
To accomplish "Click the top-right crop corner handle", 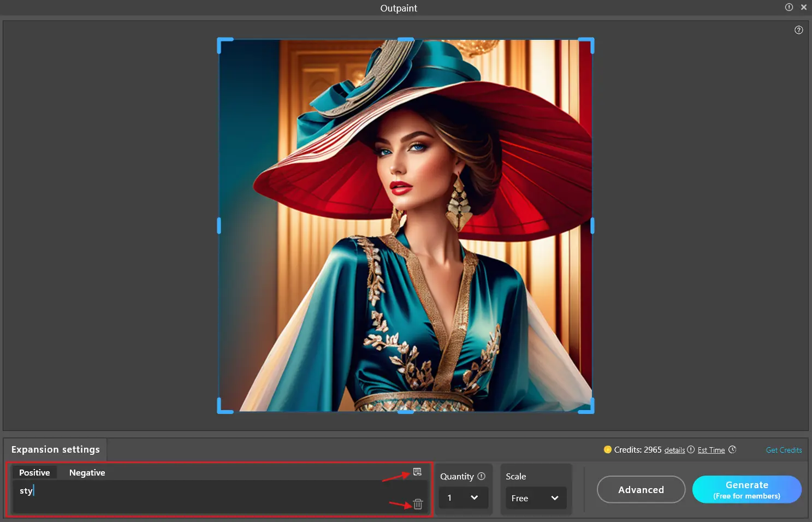I will point(589,43).
